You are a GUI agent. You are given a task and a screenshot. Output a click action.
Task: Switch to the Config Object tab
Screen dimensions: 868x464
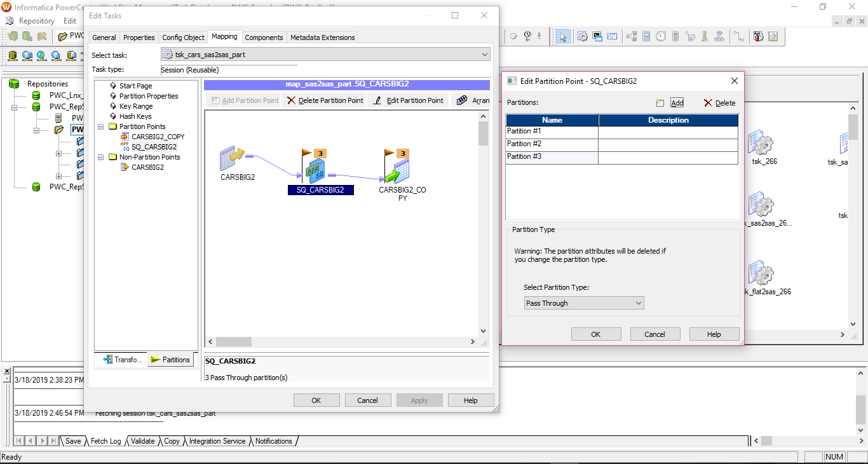(183, 38)
